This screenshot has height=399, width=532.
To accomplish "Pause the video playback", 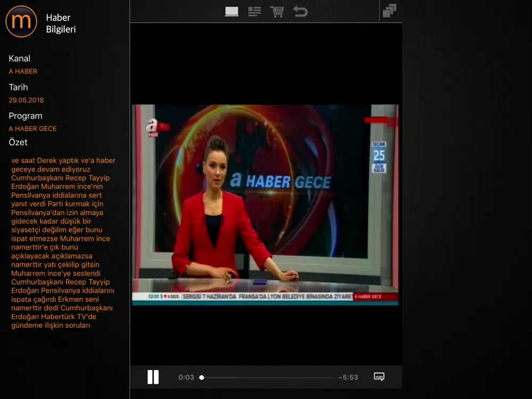I will [153, 377].
